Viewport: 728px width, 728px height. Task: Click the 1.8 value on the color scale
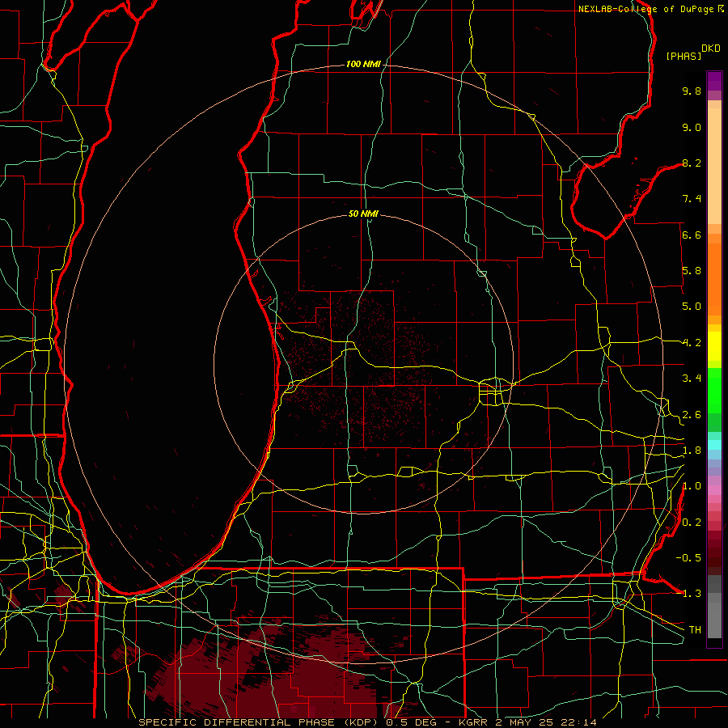click(692, 451)
